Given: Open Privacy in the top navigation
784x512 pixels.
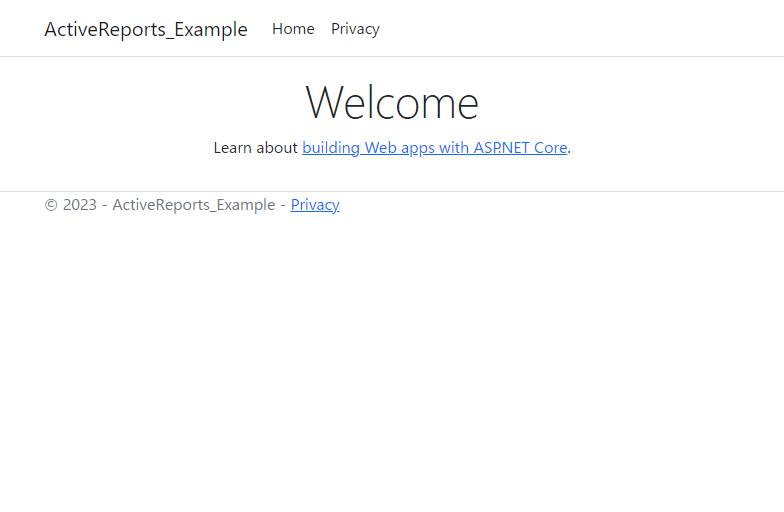Looking at the screenshot, I should click(x=355, y=29).
